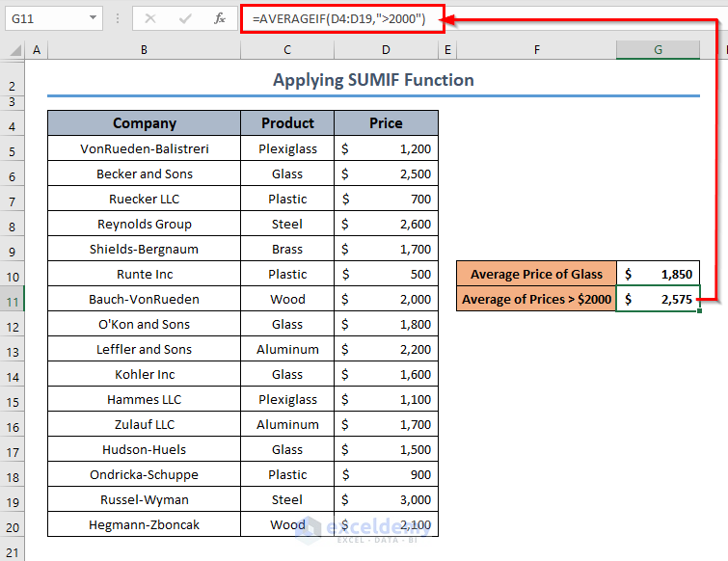Select row 11 header
This screenshot has height=561, width=728.
pyautogui.click(x=12, y=299)
